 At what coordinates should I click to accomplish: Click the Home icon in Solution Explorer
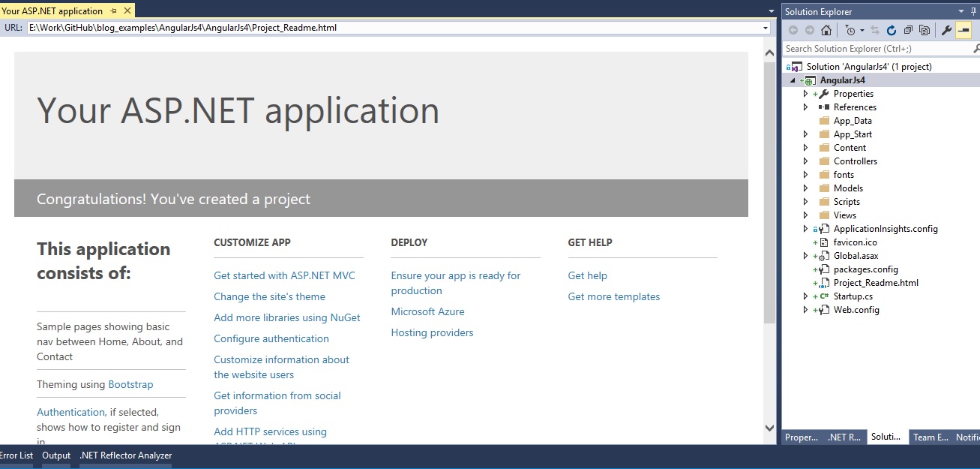826,30
